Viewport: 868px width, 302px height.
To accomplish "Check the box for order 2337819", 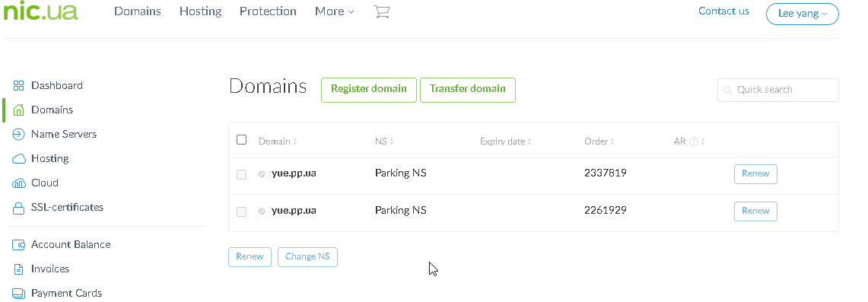I will pyautogui.click(x=241, y=174).
